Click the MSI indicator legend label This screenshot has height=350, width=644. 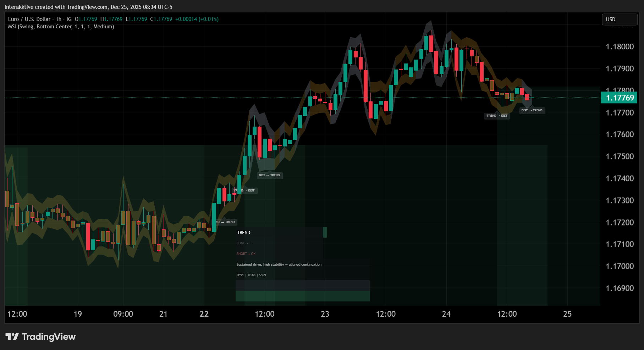coord(61,27)
